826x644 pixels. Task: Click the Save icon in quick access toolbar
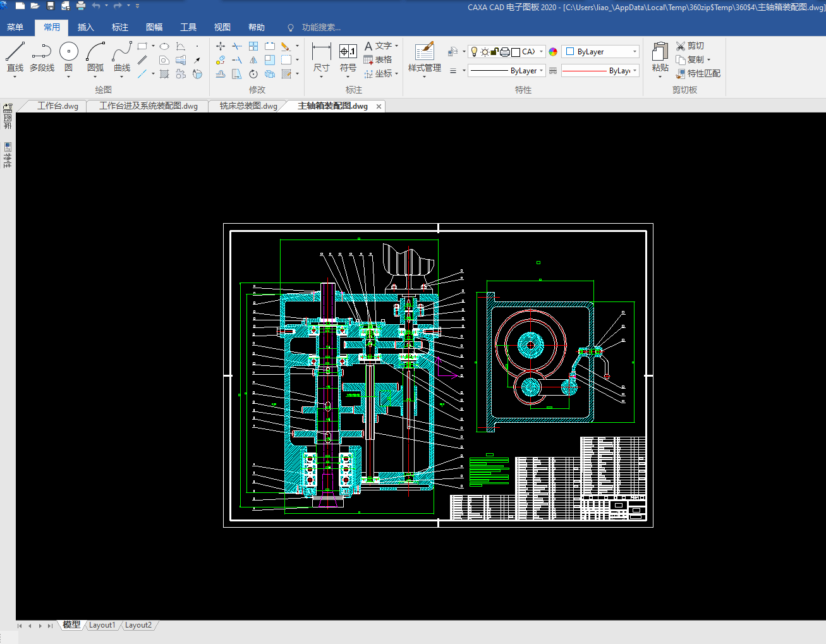coord(51,6)
